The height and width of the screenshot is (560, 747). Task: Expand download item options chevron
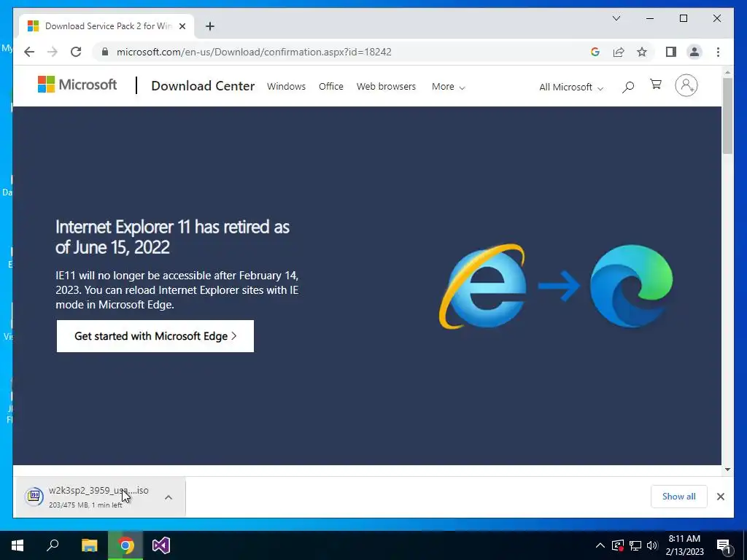[x=169, y=497]
